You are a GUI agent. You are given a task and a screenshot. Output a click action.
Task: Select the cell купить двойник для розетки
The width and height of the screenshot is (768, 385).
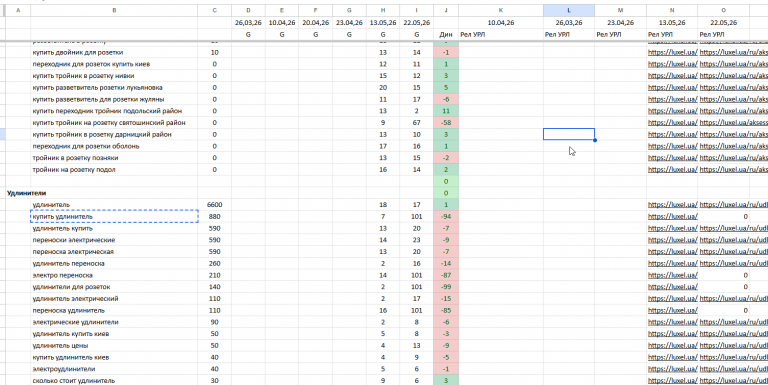pos(114,52)
